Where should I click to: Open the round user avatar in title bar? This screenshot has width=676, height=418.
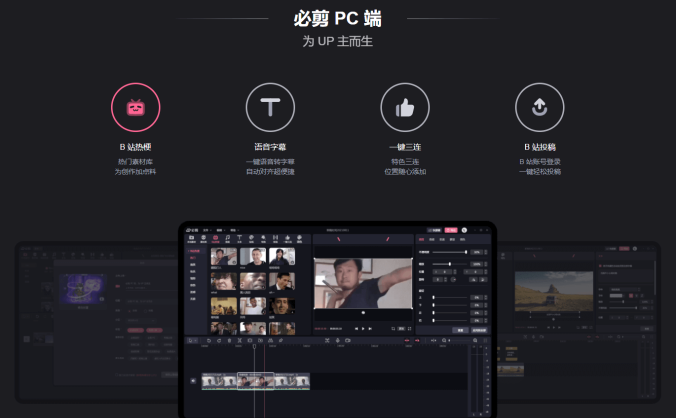(x=464, y=230)
